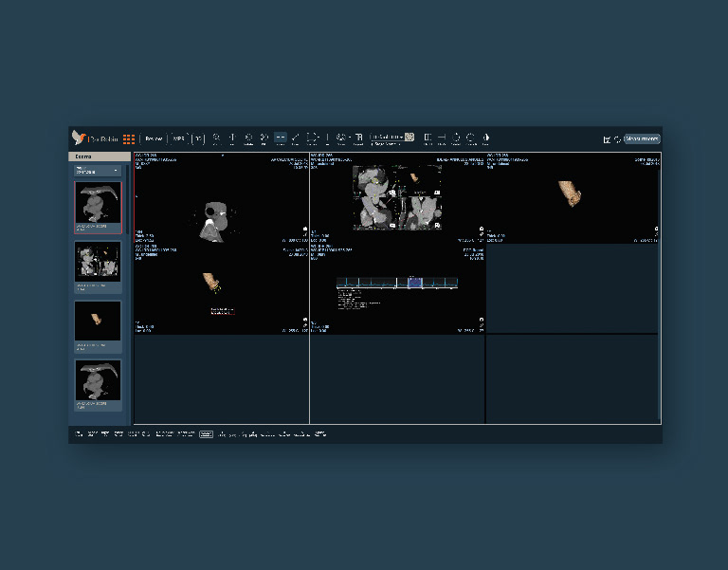The height and width of the screenshot is (570, 728).
Task: Open the Review tab
Action: pos(154,138)
